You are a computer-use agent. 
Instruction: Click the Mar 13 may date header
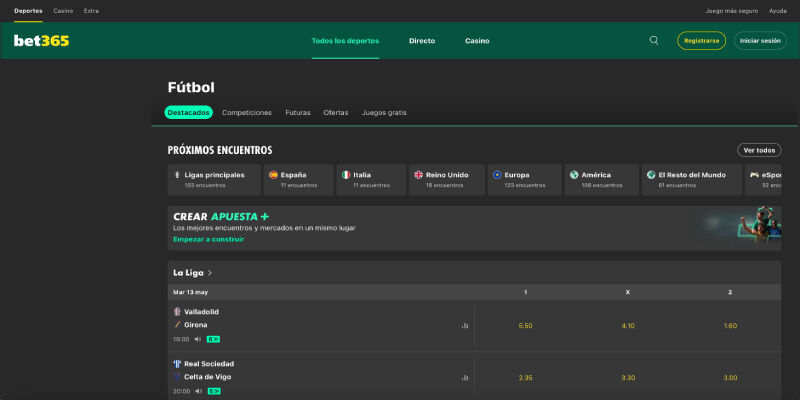(x=190, y=292)
